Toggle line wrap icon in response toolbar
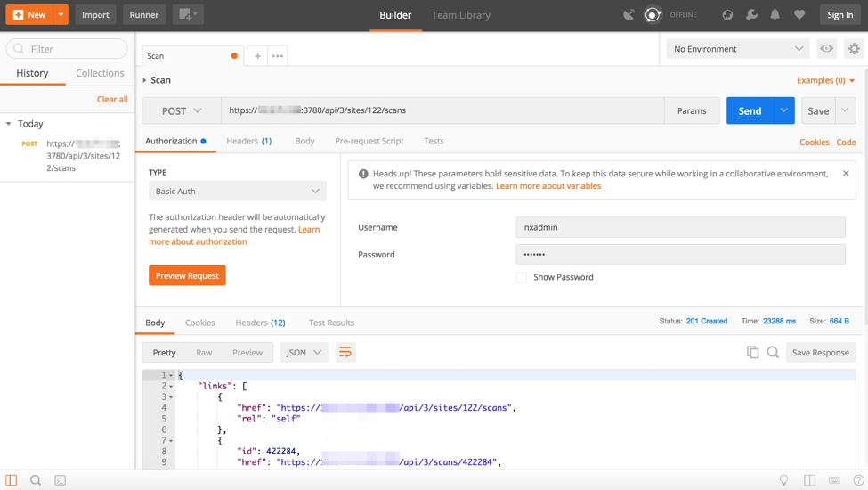The image size is (868, 490). point(345,353)
